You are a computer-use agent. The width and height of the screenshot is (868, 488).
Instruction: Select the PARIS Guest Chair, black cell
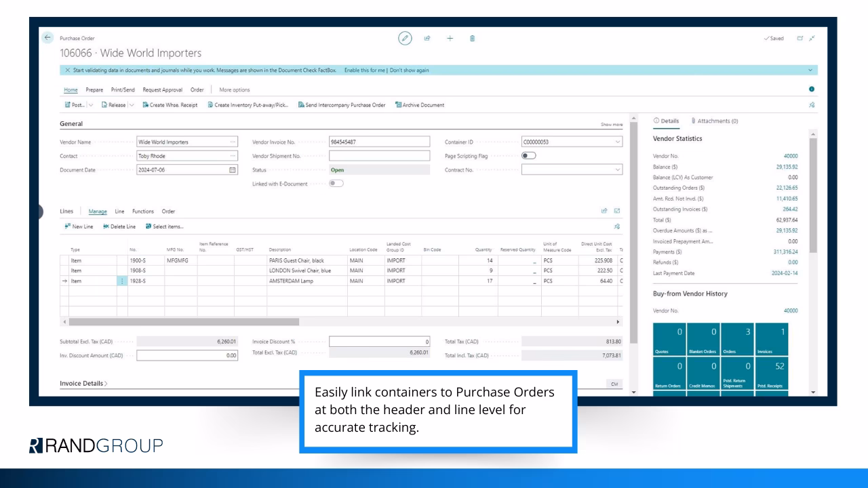(307, 260)
